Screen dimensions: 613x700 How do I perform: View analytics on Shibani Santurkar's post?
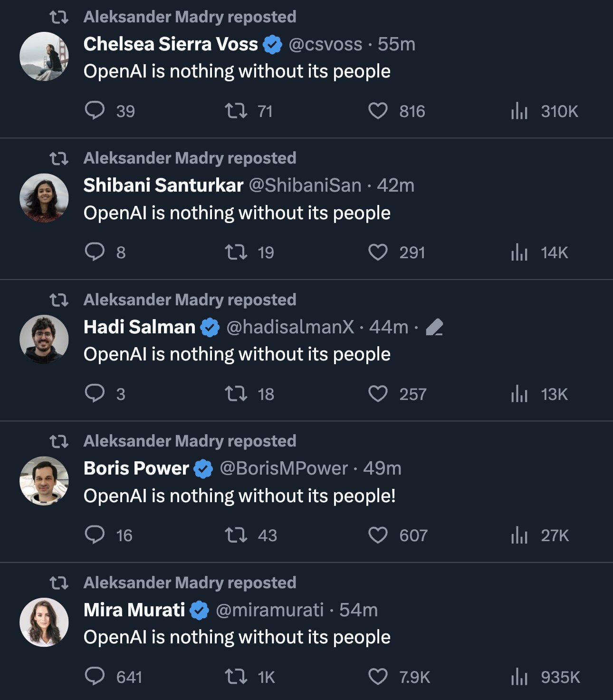(519, 253)
